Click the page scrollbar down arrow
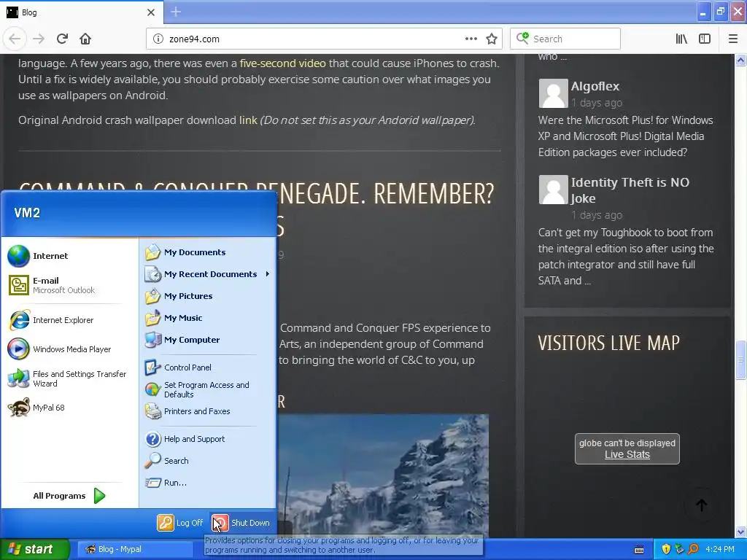747x560 pixels. click(x=741, y=532)
